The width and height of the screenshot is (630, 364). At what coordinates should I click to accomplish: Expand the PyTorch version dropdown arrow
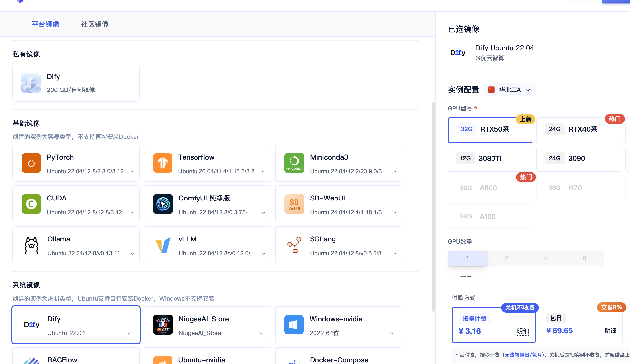(x=132, y=172)
